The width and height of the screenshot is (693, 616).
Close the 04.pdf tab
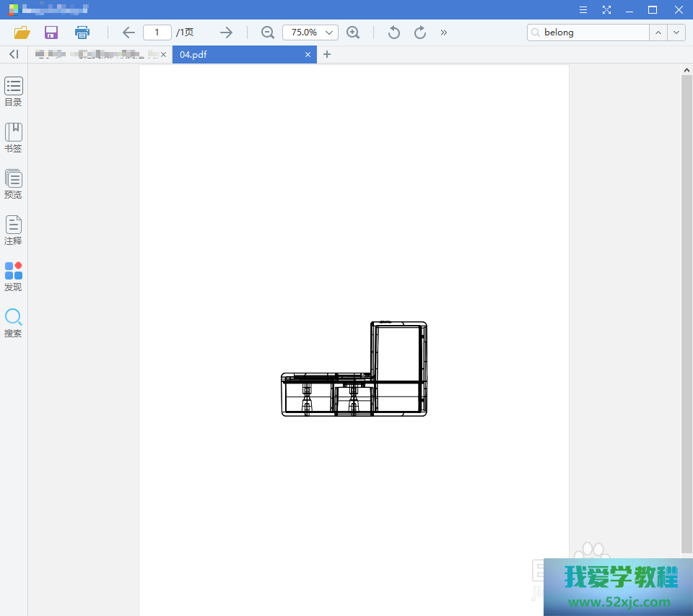308,55
